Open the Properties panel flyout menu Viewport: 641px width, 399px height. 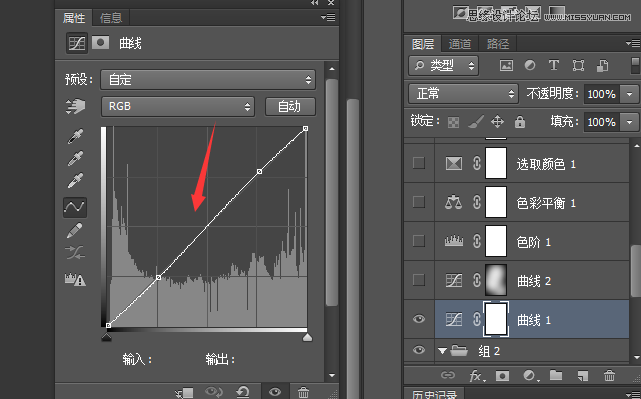(x=328, y=17)
